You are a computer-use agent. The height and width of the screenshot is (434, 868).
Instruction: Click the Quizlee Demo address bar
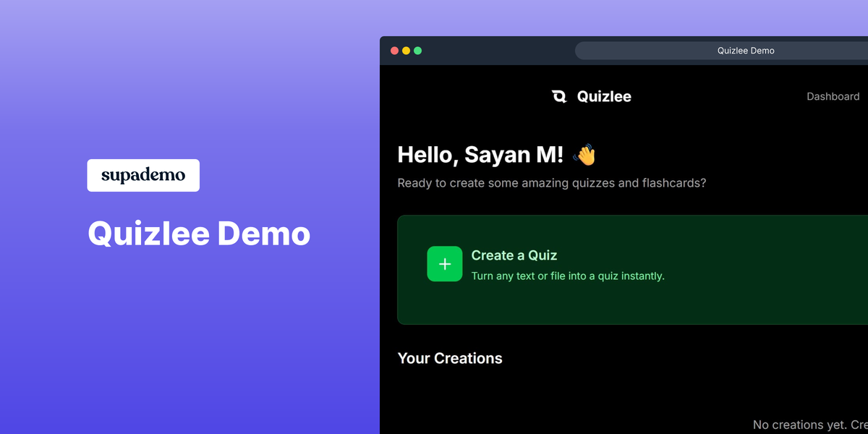point(721,51)
